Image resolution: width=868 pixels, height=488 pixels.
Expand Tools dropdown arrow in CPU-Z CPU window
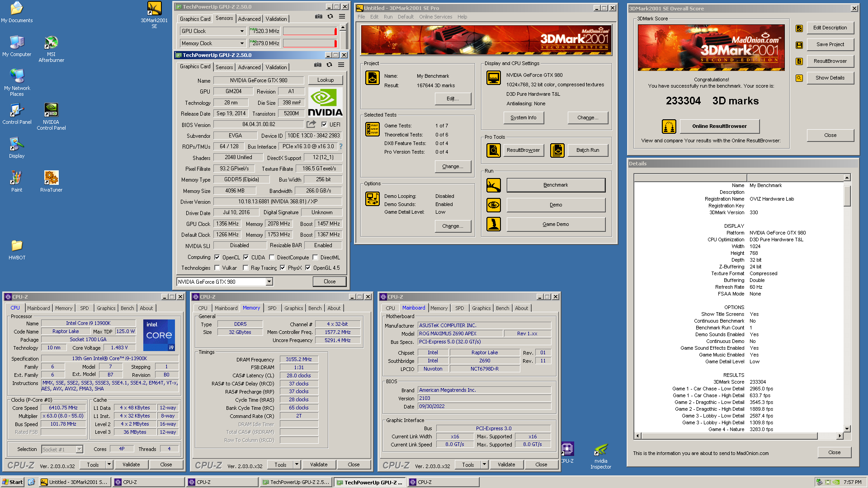tap(109, 465)
